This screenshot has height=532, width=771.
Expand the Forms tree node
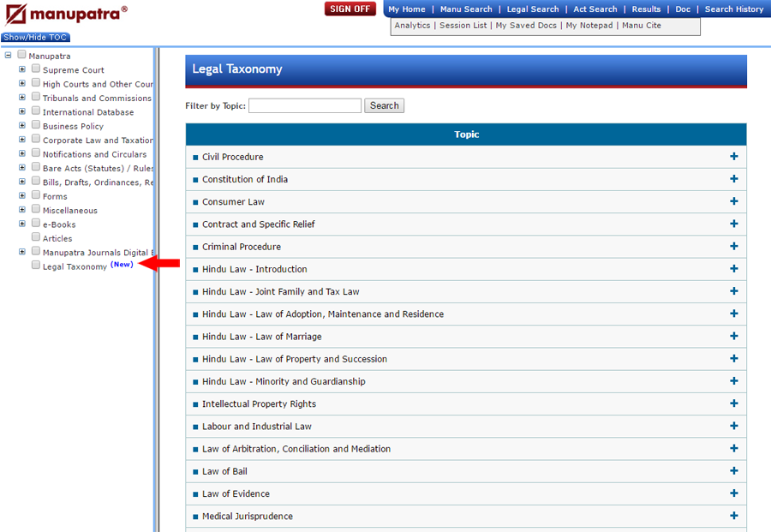point(22,195)
